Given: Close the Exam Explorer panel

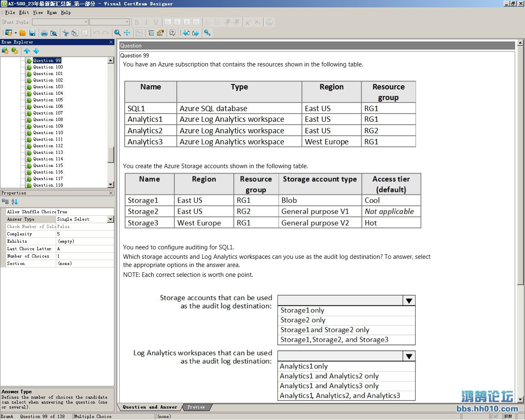Looking at the screenshot, I should pyautogui.click(x=111, y=42).
